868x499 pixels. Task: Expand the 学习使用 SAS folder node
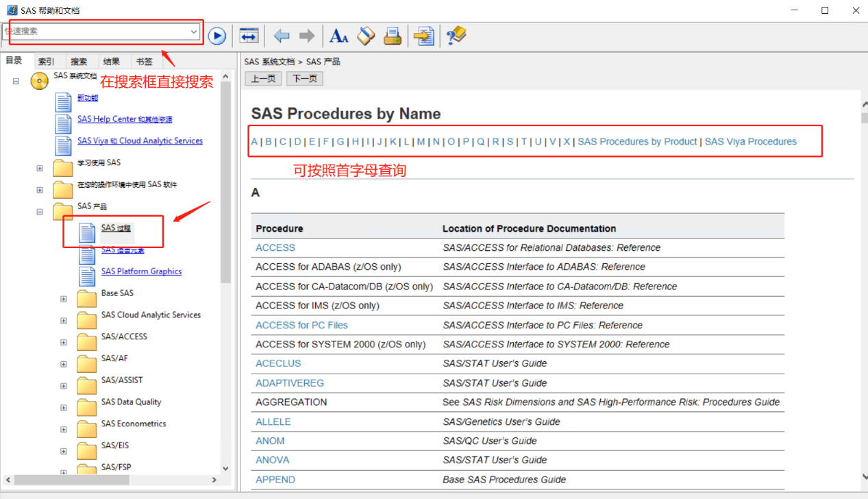(40, 168)
